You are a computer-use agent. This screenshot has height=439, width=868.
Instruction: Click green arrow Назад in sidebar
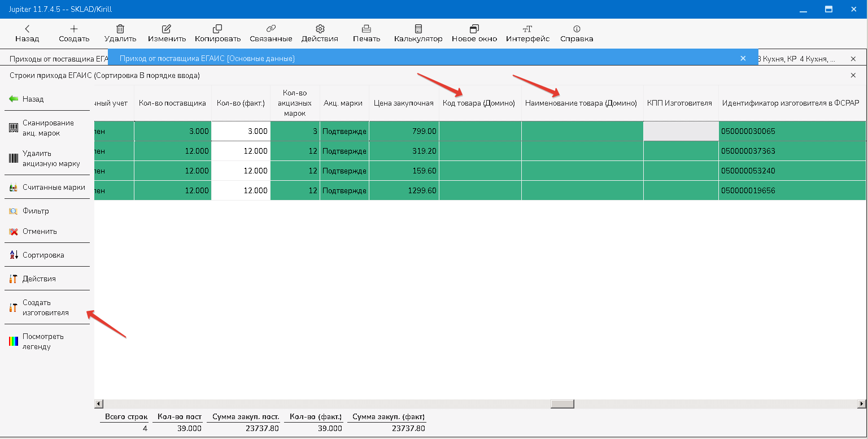click(x=14, y=99)
